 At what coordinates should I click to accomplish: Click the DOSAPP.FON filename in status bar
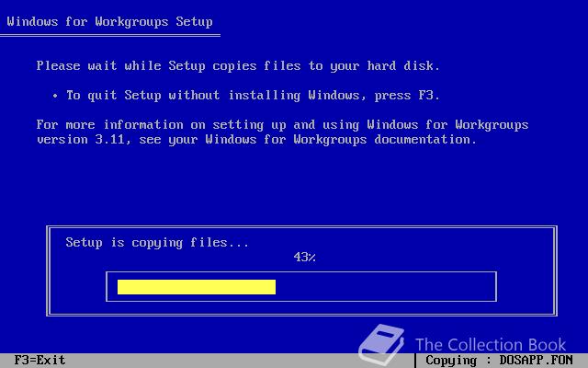coord(537,361)
